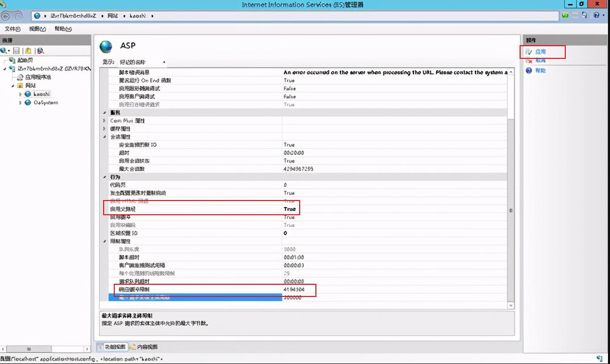Click the ASP globe icon in the feature header

click(x=107, y=46)
